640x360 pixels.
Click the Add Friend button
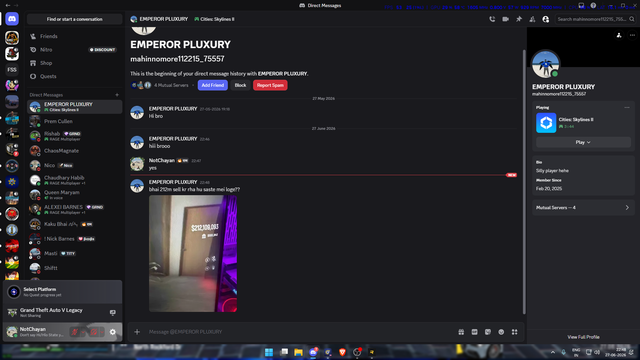[213, 85]
